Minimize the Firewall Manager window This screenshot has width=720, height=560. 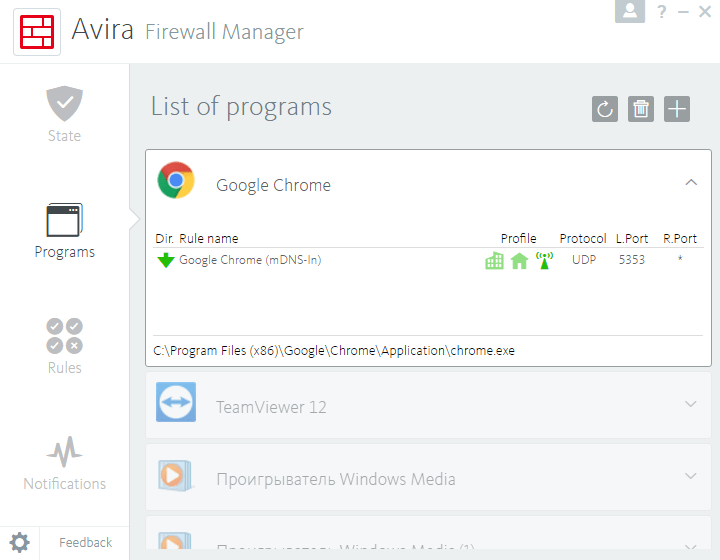[x=683, y=12]
